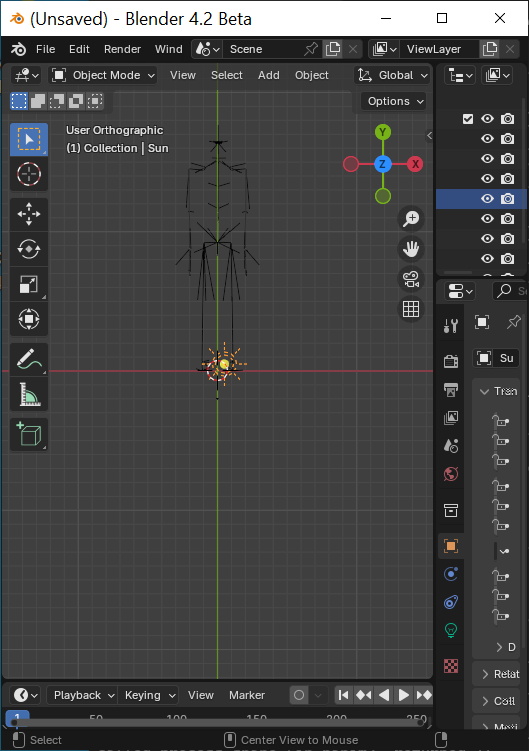529x751 pixels.
Task: Expand the Options dropdown in the viewport
Action: pos(393,101)
